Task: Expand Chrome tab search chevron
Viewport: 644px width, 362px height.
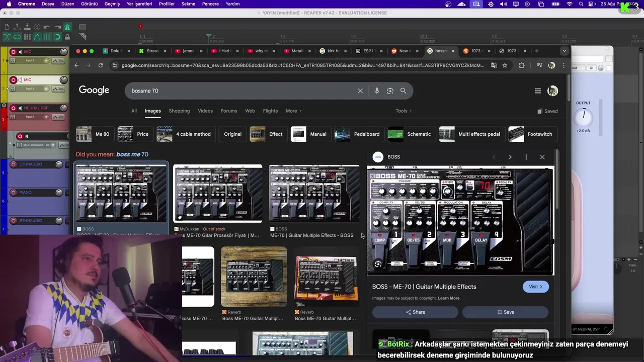Action: 564,51
